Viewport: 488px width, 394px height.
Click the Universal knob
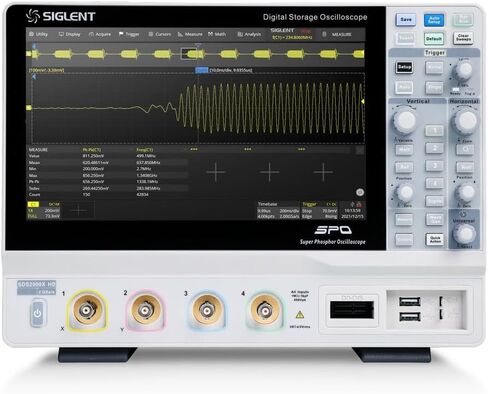(x=464, y=234)
